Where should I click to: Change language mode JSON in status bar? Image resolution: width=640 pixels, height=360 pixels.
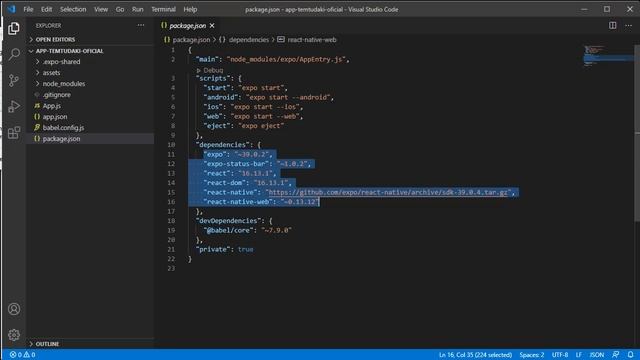pos(596,355)
